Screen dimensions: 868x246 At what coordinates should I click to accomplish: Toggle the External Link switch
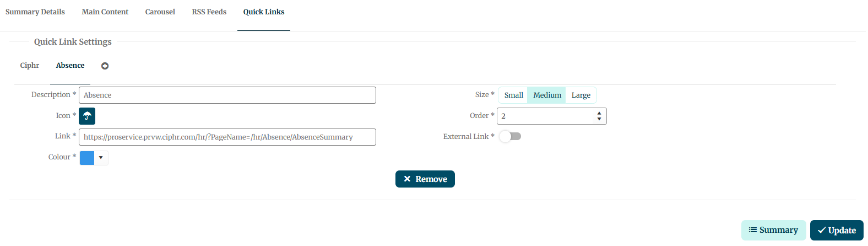pos(510,136)
